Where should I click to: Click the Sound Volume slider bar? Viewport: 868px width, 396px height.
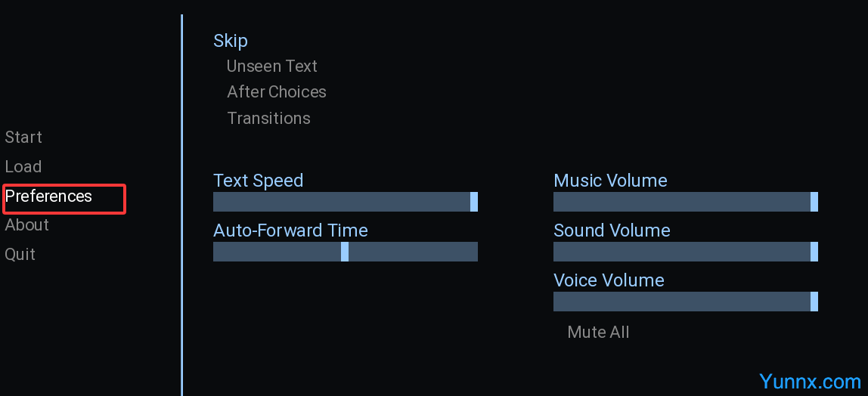pyautogui.click(x=680, y=252)
